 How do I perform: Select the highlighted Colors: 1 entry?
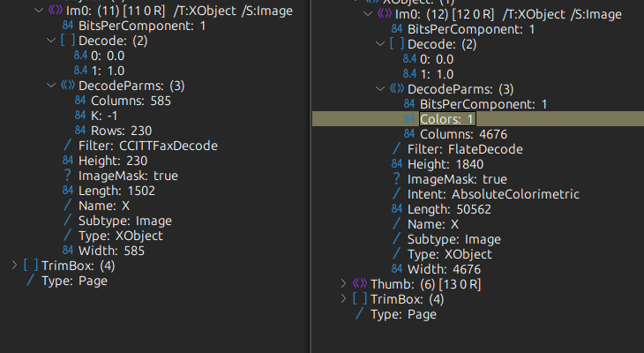click(x=446, y=119)
